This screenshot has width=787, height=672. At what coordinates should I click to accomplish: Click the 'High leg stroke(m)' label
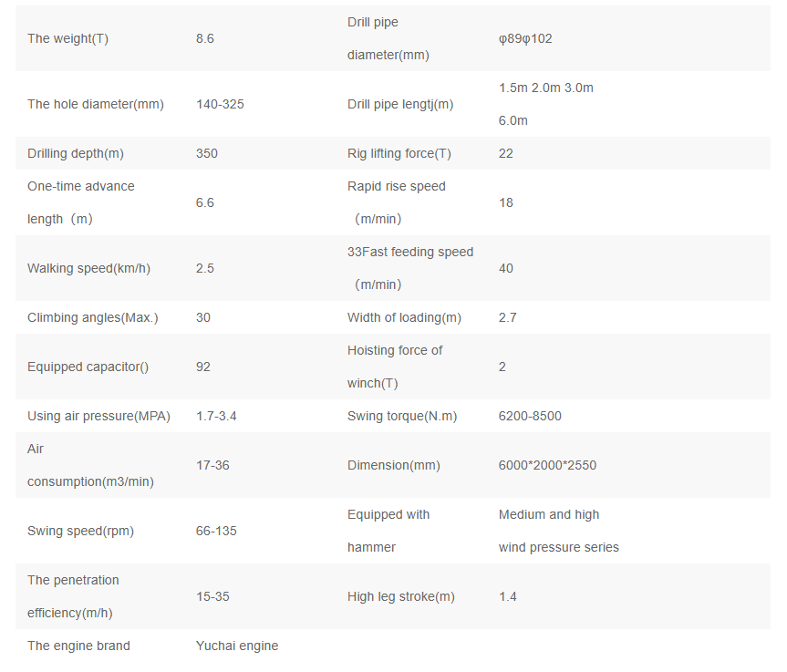tap(400, 596)
